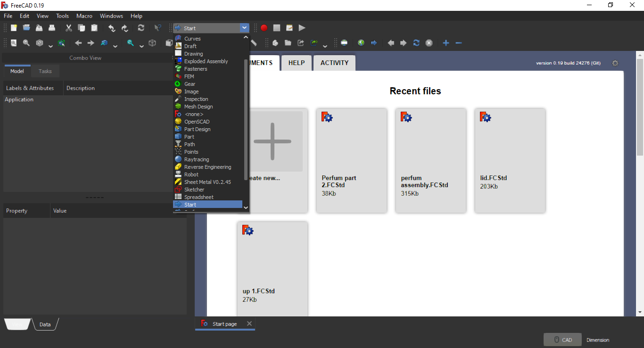Click the Create new document card
The image size is (644, 348).
point(272,160)
